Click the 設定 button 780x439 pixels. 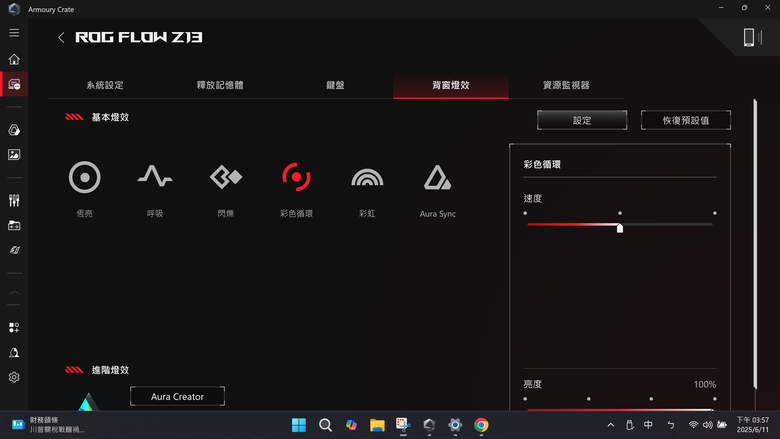582,120
